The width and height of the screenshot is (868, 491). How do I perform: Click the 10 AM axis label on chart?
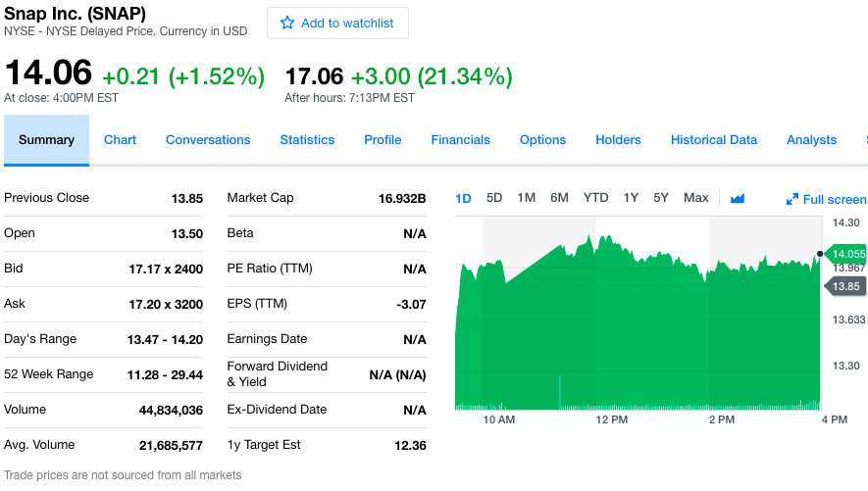(499, 419)
